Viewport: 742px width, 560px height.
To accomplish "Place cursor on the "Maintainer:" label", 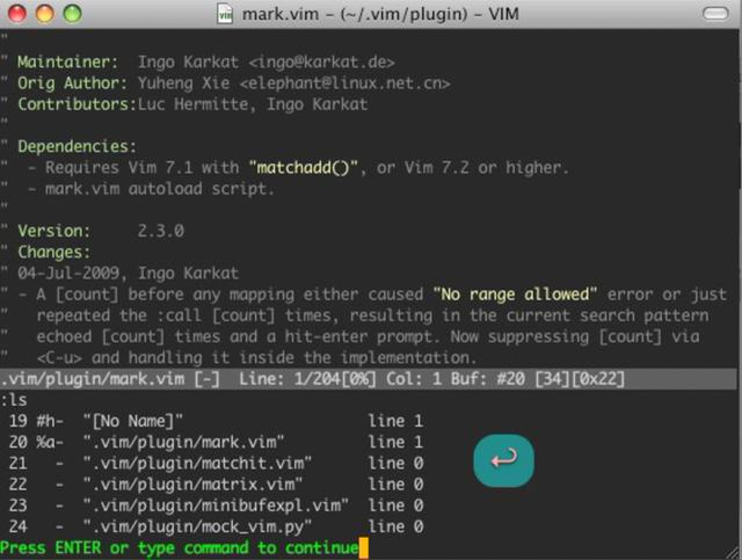I will pyautogui.click(x=68, y=62).
